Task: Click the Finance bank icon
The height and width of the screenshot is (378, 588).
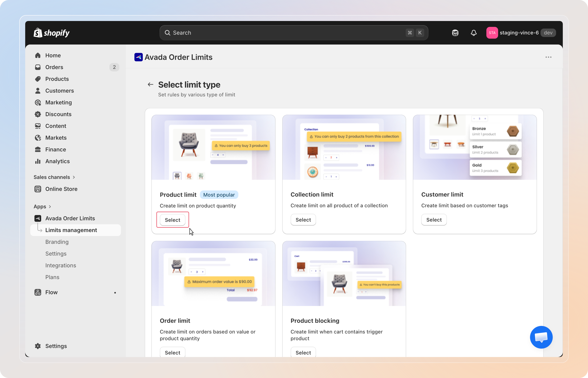Action: coord(38,149)
